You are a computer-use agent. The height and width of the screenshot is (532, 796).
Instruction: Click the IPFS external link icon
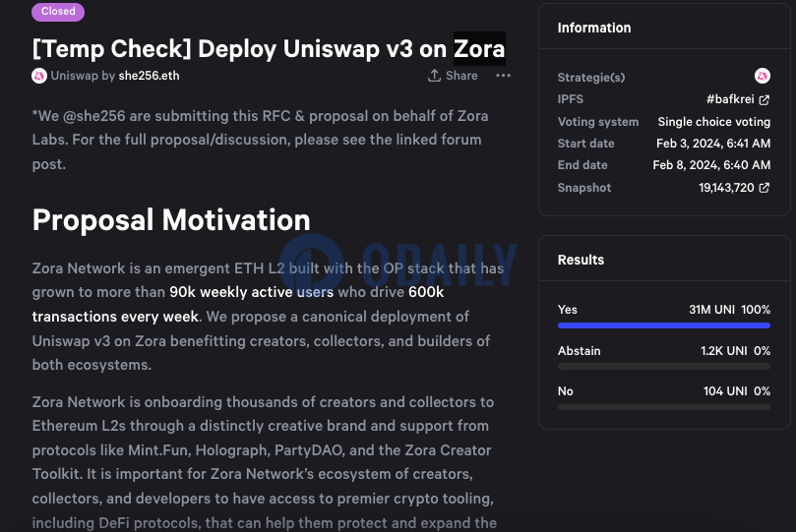[x=764, y=100]
